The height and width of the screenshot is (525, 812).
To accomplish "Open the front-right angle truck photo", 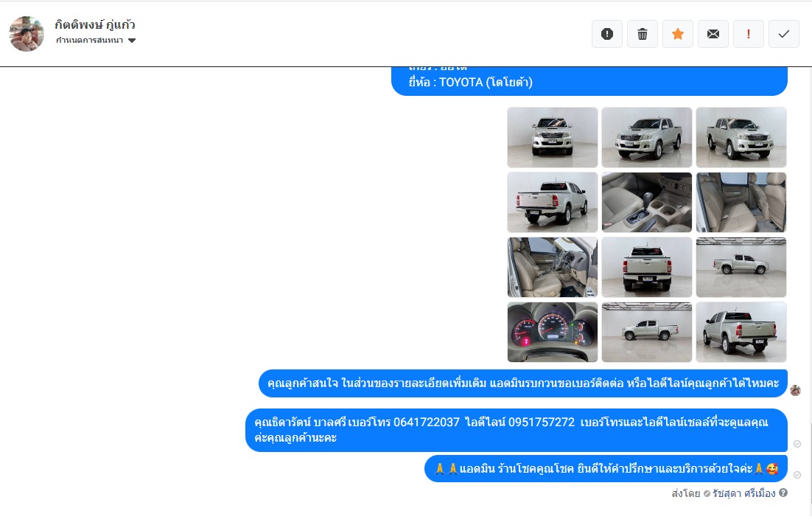I will [x=741, y=137].
